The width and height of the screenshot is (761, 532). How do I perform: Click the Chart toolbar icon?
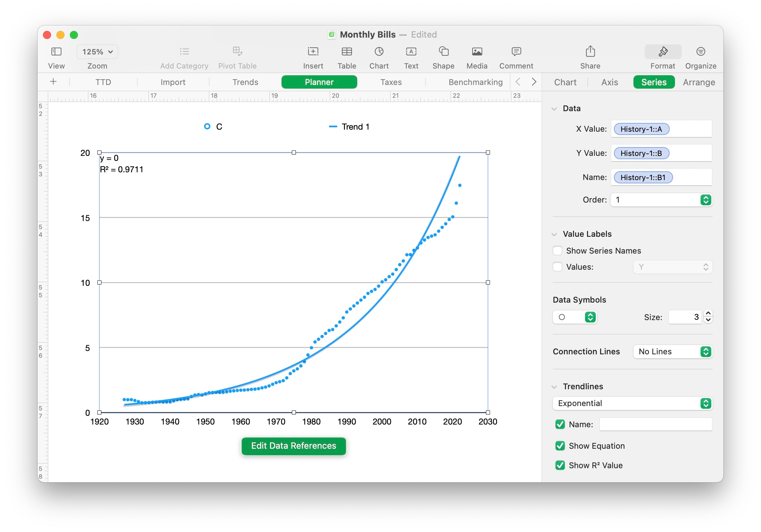click(x=379, y=52)
